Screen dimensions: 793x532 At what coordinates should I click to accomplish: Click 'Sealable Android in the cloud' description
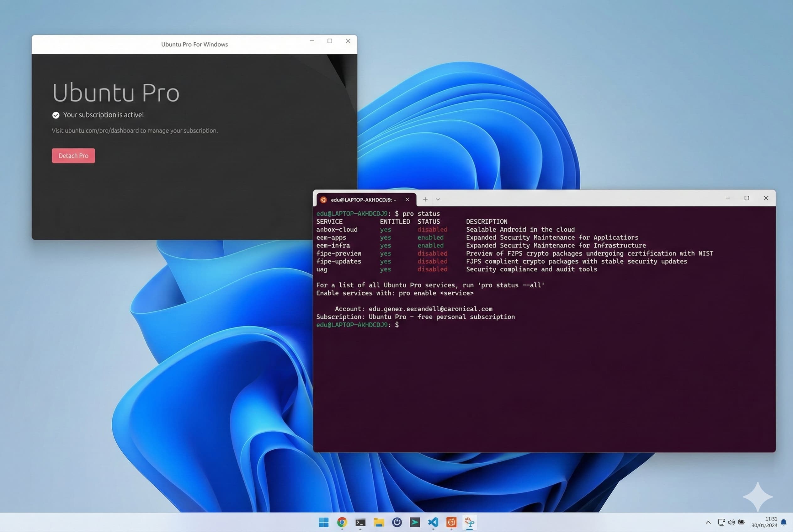pos(520,230)
